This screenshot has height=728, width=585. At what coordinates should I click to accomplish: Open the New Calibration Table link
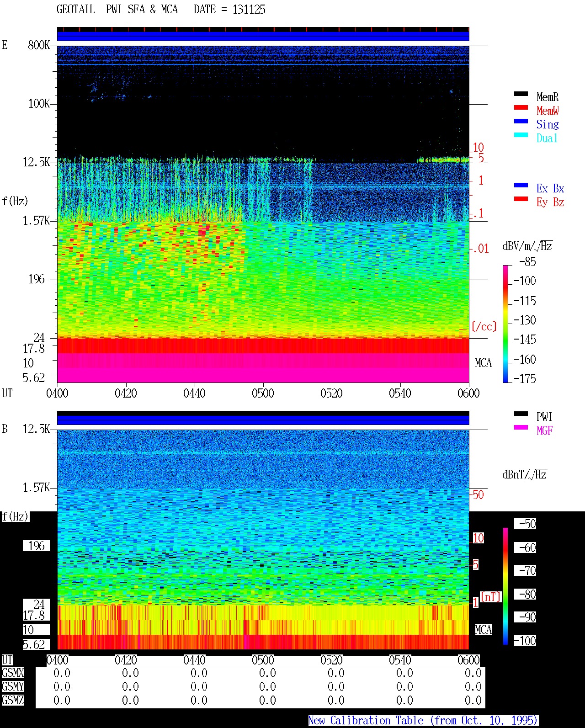click(423, 721)
